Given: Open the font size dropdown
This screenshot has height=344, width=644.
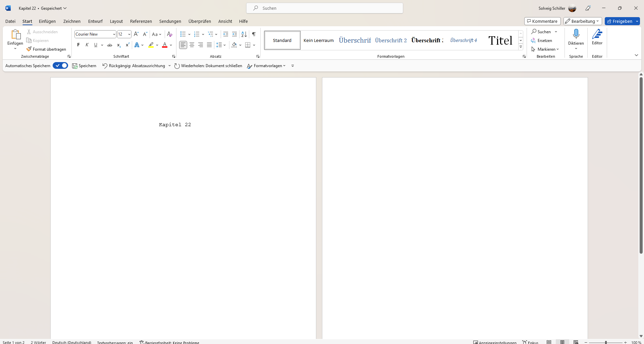Looking at the screenshot, I should pyautogui.click(x=129, y=34).
